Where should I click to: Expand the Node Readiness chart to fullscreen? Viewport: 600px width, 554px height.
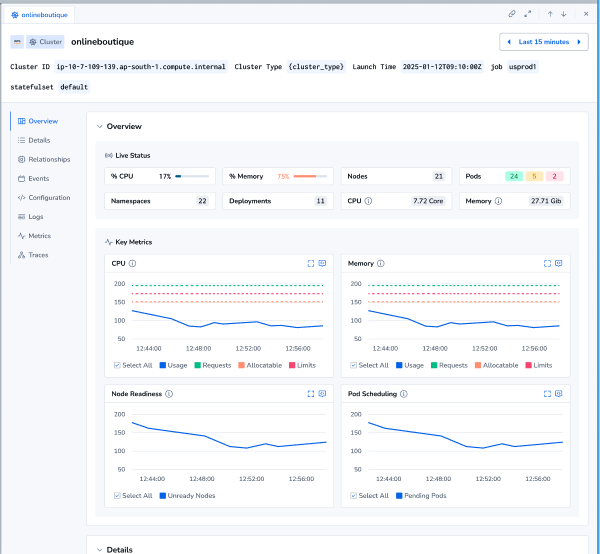[x=311, y=394]
